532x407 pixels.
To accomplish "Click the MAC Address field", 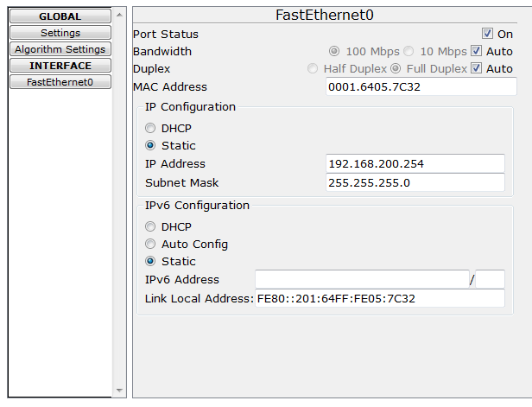I will click(x=421, y=86).
